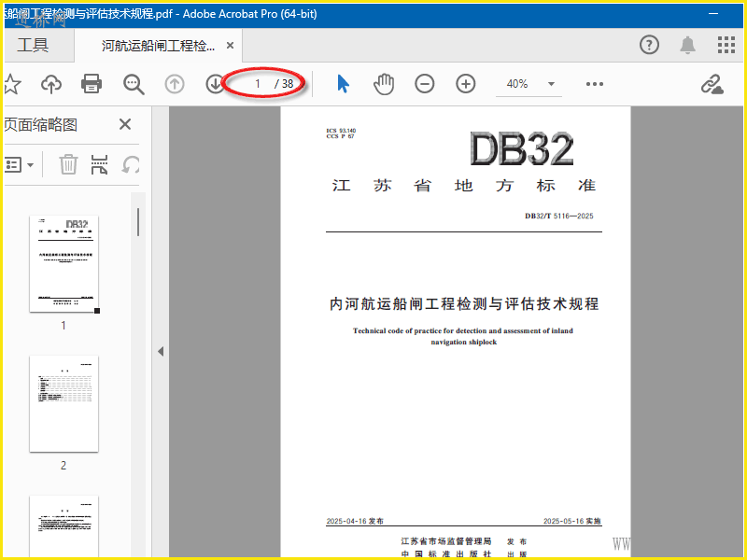747x560 pixels.
Task: Upload the file with the cloud icon
Action: pyautogui.click(x=51, y=84)
